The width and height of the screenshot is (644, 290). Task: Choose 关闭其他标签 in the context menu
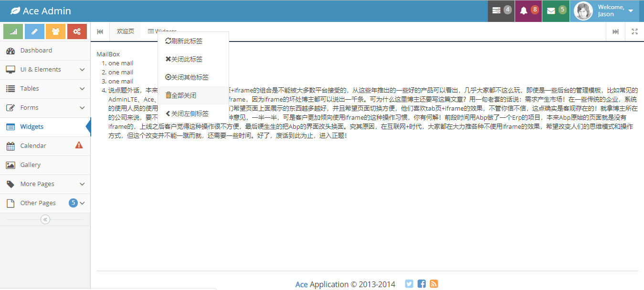pos(193,77)
